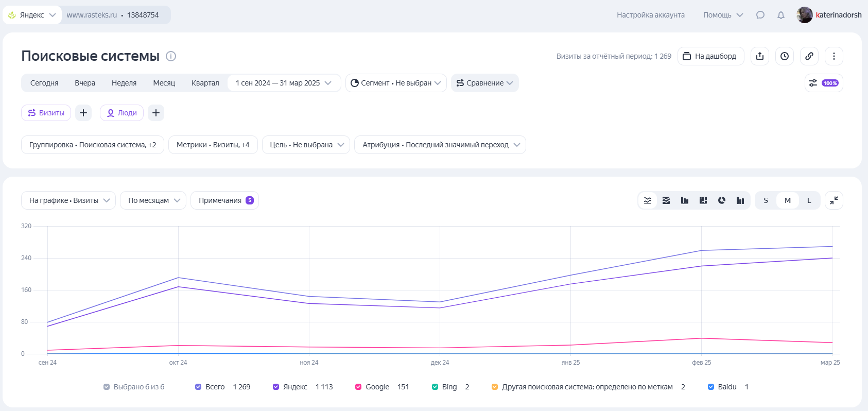Open the clock schedule icon
The width and height of the screenshot is (868, 411).
[x=785, y=56]
